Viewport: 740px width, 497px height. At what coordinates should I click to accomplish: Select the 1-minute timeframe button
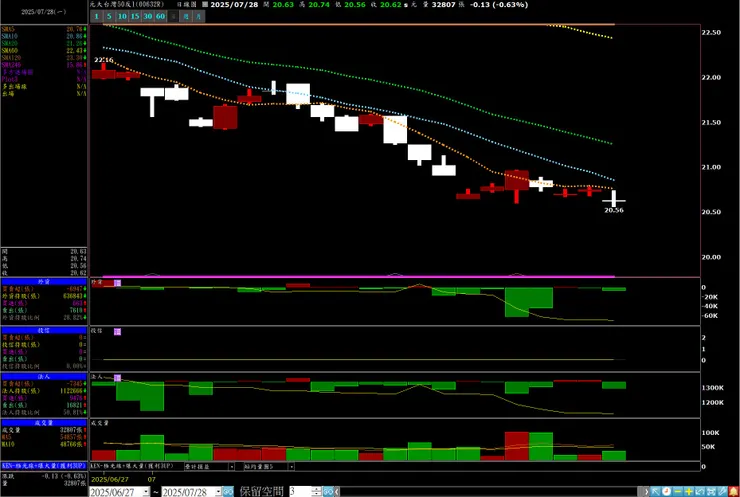tap(96, 16)
